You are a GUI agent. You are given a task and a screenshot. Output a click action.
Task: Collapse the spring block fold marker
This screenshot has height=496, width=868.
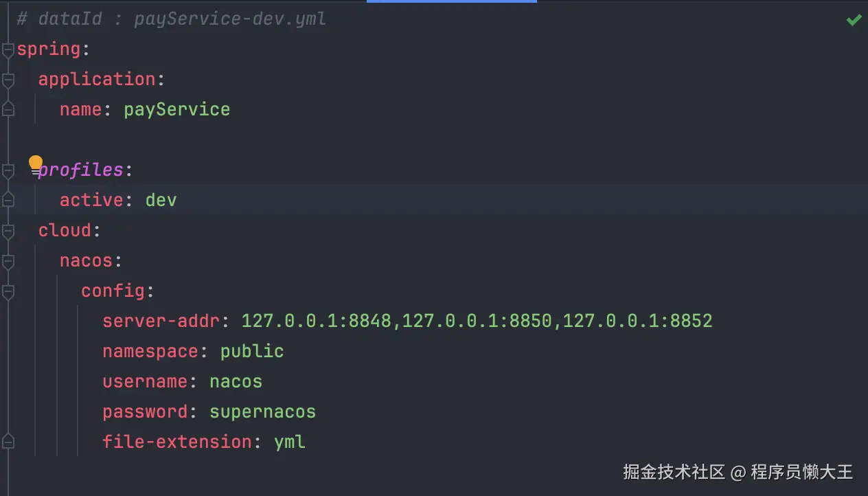pos(8,49)
